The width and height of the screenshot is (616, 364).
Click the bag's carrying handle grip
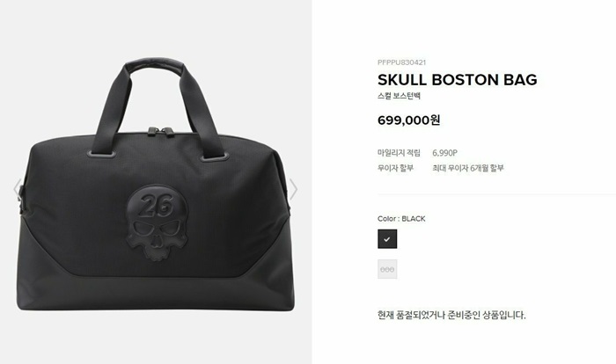tap(157, 65)
